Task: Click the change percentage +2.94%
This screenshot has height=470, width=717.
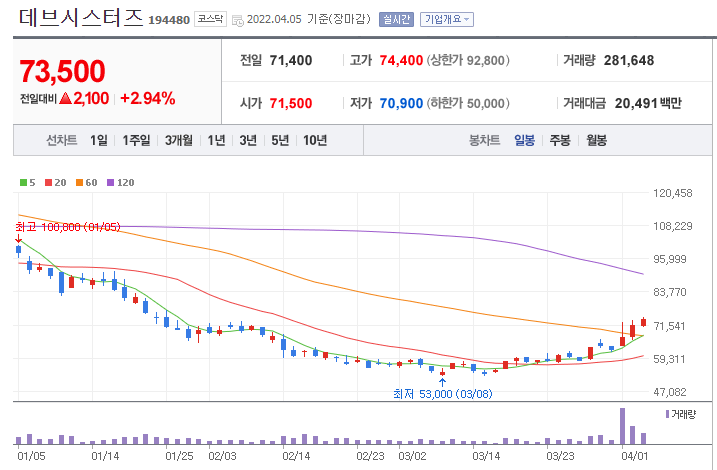Action: point(148,98)
